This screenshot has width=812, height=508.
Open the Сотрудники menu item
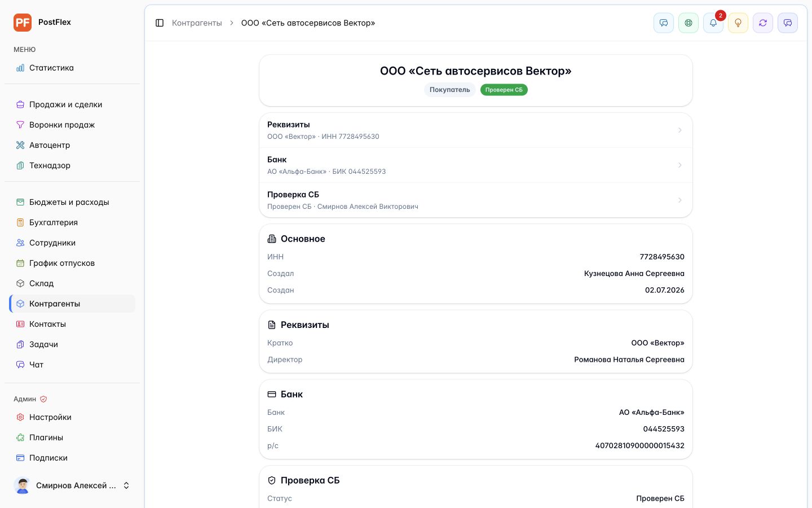tap(72, 243)
